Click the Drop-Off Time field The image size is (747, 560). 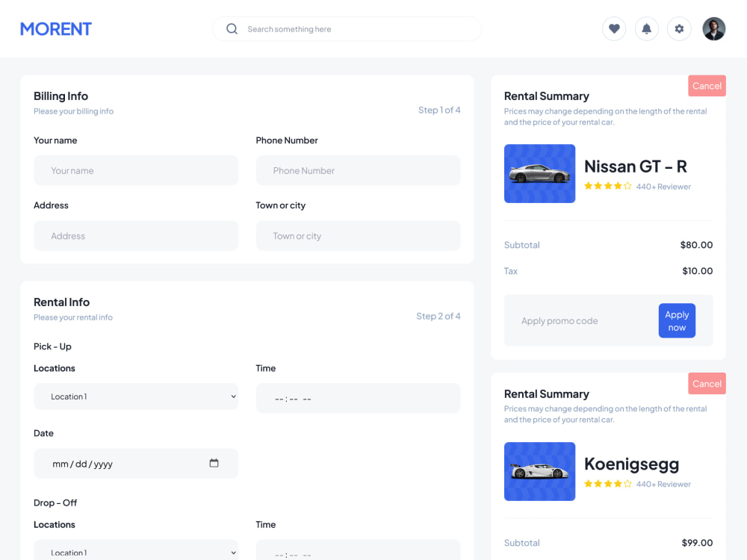pos(358,552)
